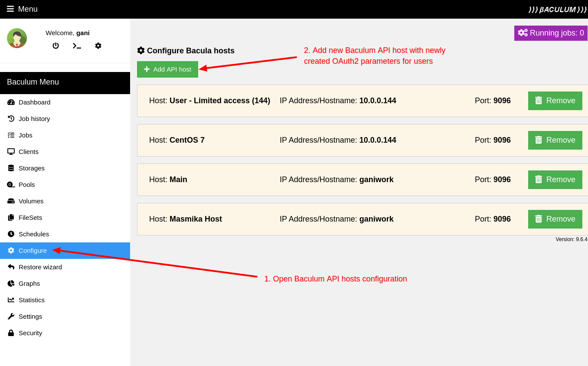Click the Graphs pie chart icon

[11, 284]
